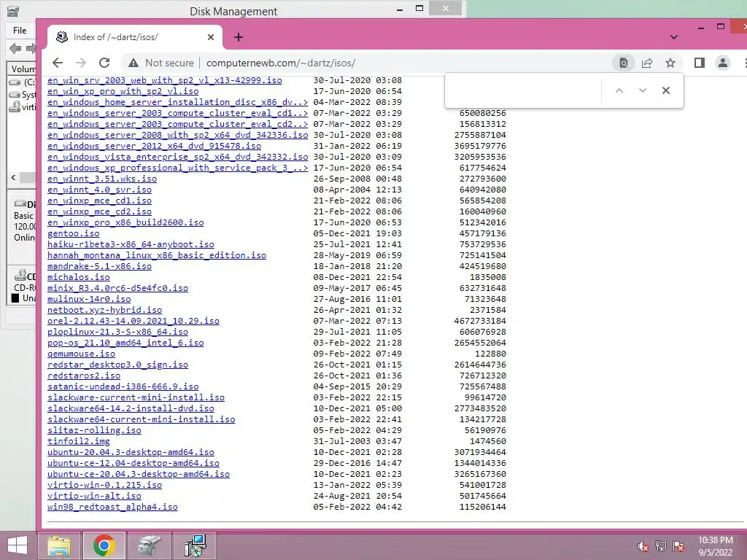747x560 pixels.
Task: Download en_winxp_mce_cd1.iso
Action: point(99,201)
